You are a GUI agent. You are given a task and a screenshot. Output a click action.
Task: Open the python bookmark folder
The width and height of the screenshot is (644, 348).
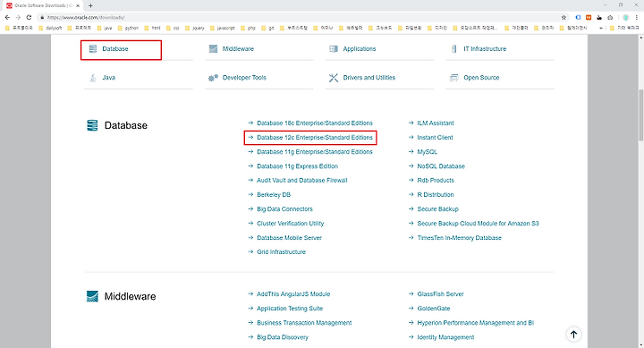(x=128, y=28)
